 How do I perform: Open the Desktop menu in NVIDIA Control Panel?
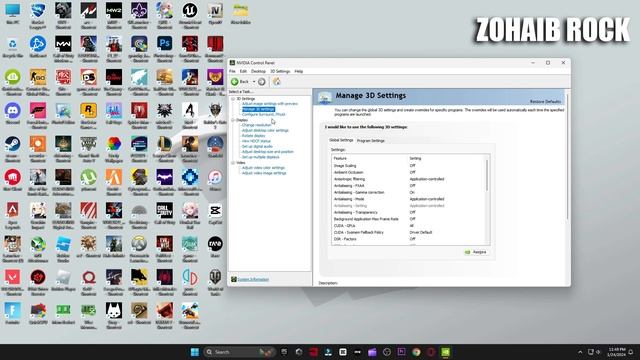pos(258,71)
